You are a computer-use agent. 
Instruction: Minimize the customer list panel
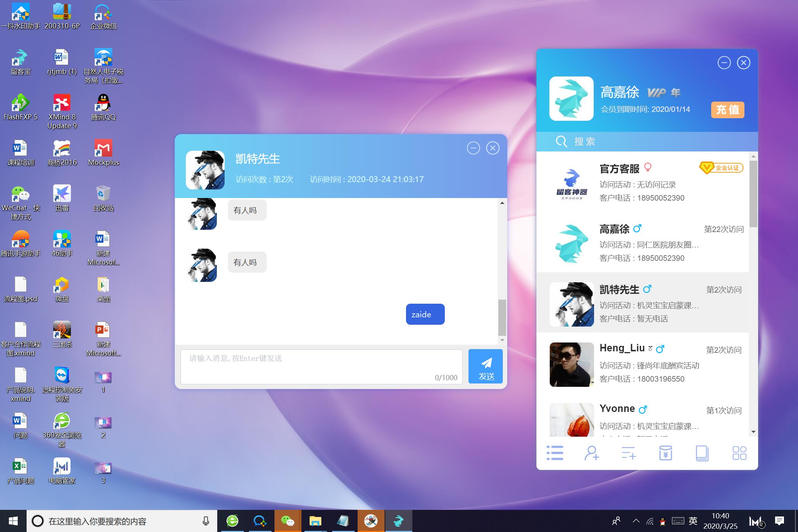pyautogui.click(x=724, y=63)
